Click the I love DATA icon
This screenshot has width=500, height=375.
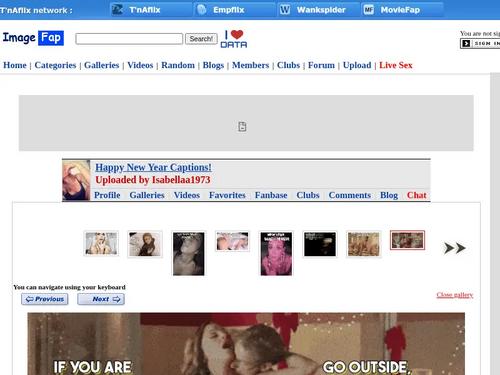(234, 39)
